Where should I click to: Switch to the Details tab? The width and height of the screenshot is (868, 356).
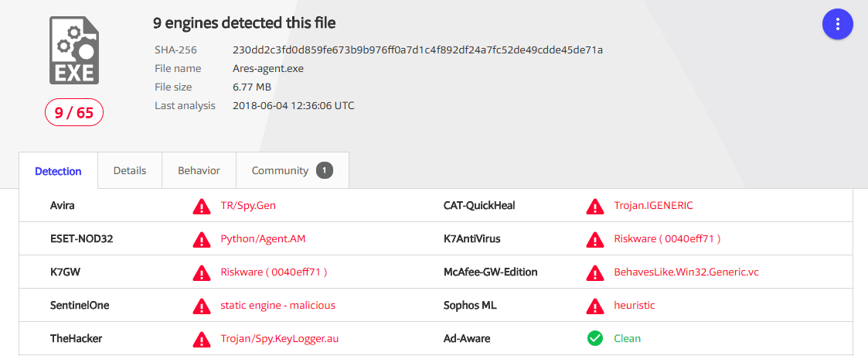(x=130, y=171)
